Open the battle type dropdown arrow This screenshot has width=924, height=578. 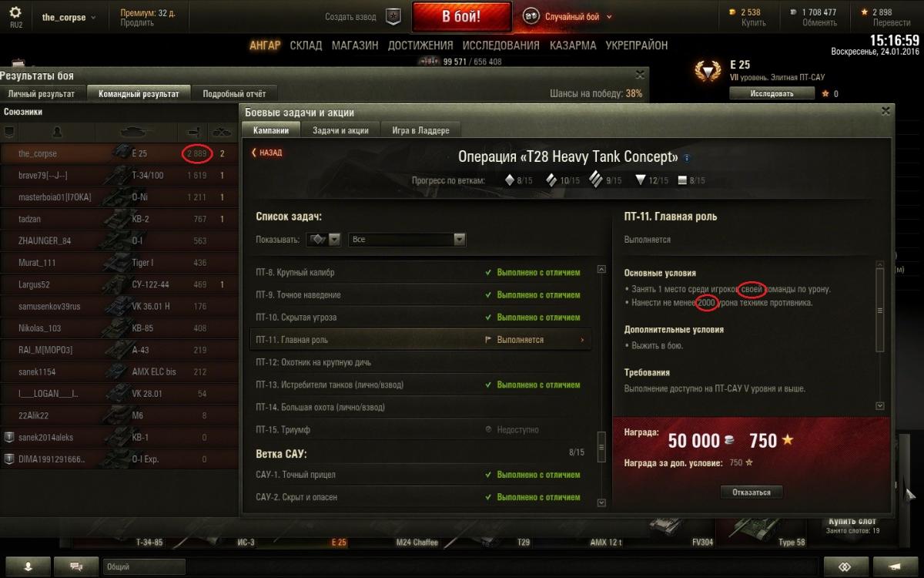[x=609, y=17]
